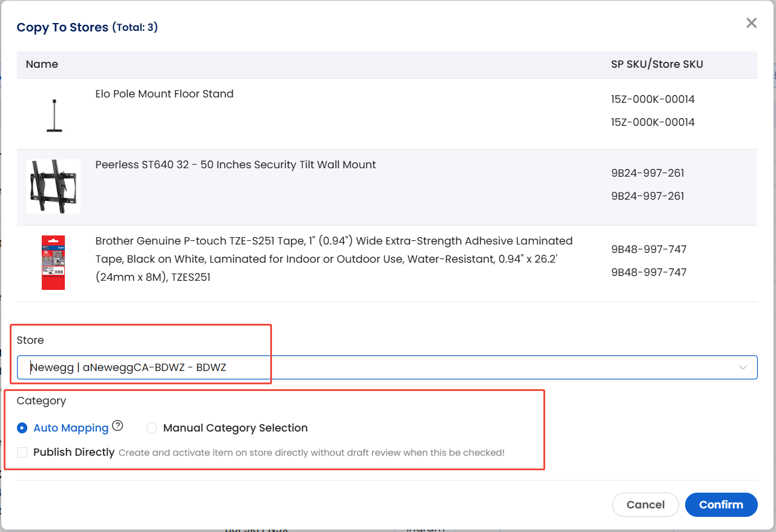Click the Publish Directly description text

tap(311, 453)
